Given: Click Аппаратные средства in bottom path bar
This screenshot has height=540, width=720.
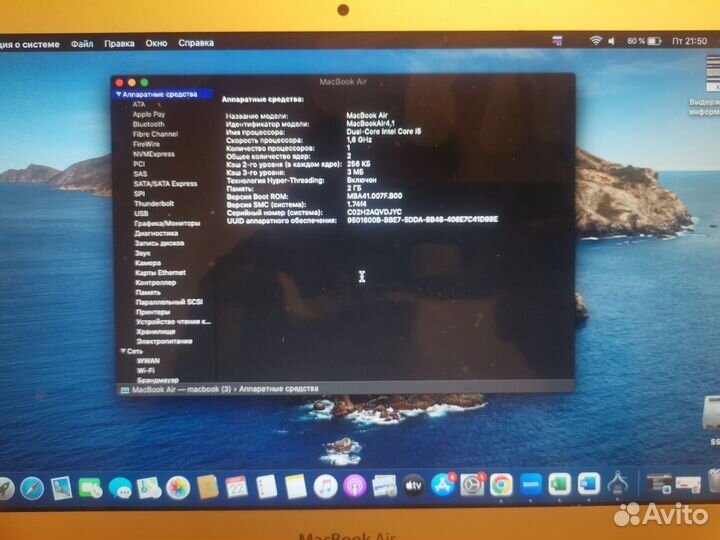Looking at the screenshot, I should (279, 388).
